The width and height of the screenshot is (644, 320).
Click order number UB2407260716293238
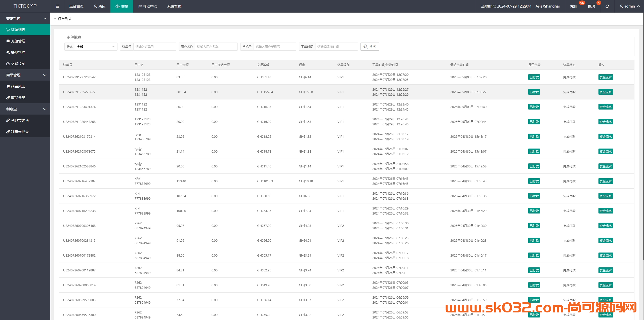tap(79, 211)
